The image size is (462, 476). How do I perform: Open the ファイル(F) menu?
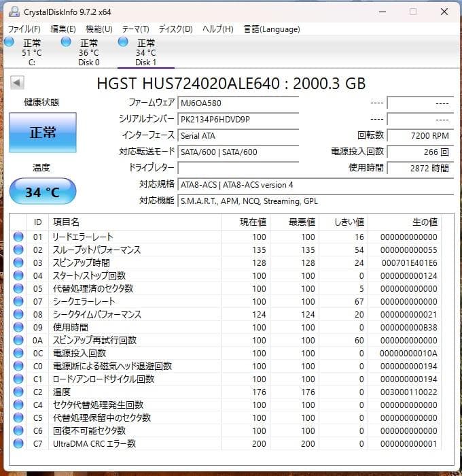24,29
